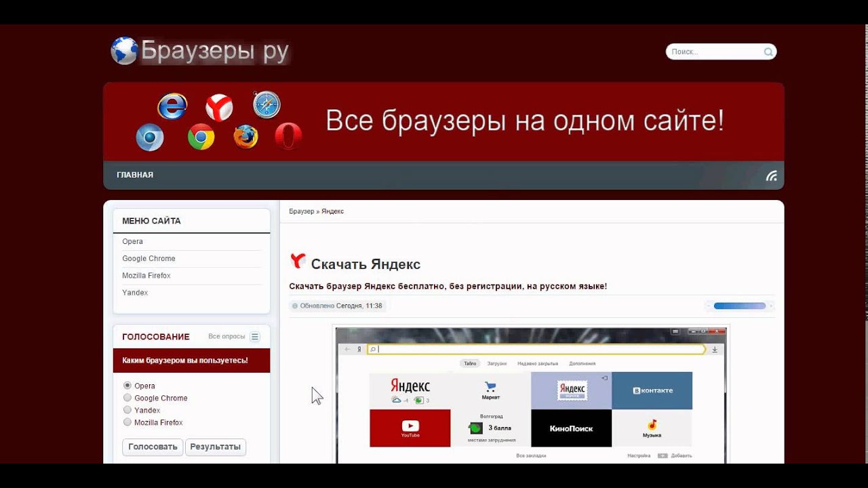View poll with the Результаты button

point(215,447)
